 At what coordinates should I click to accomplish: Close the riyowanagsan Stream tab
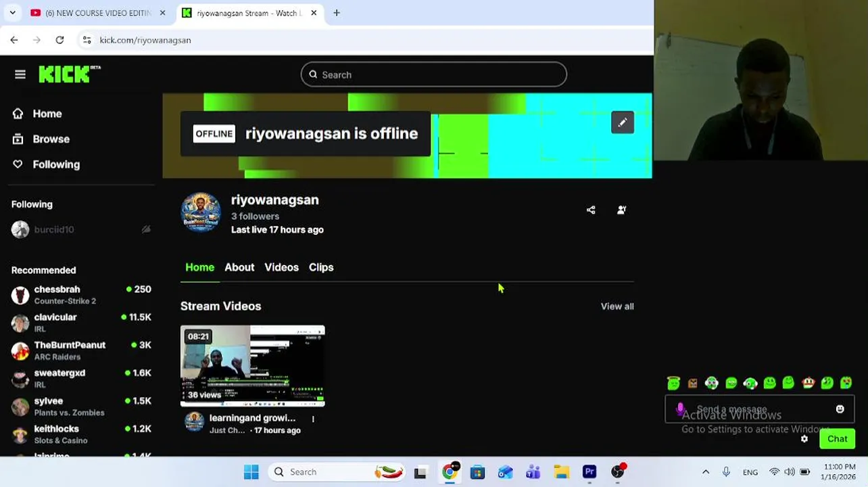click(314, 13)
